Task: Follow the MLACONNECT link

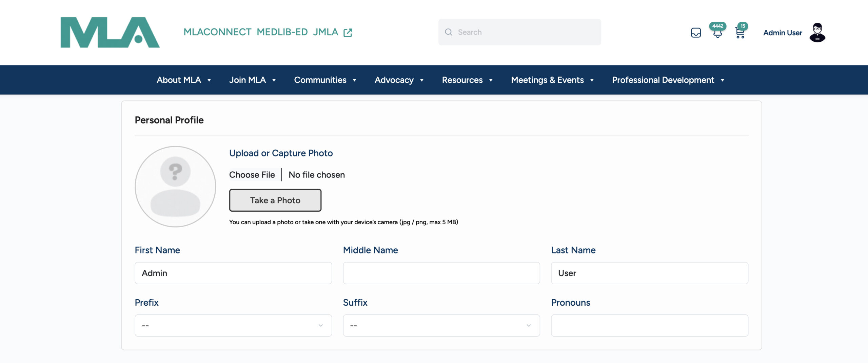Action: point(217,32)
